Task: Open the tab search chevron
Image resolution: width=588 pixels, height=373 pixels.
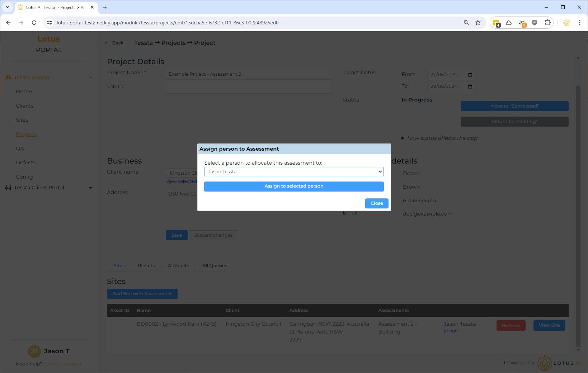Action: (x=7, y=7)
